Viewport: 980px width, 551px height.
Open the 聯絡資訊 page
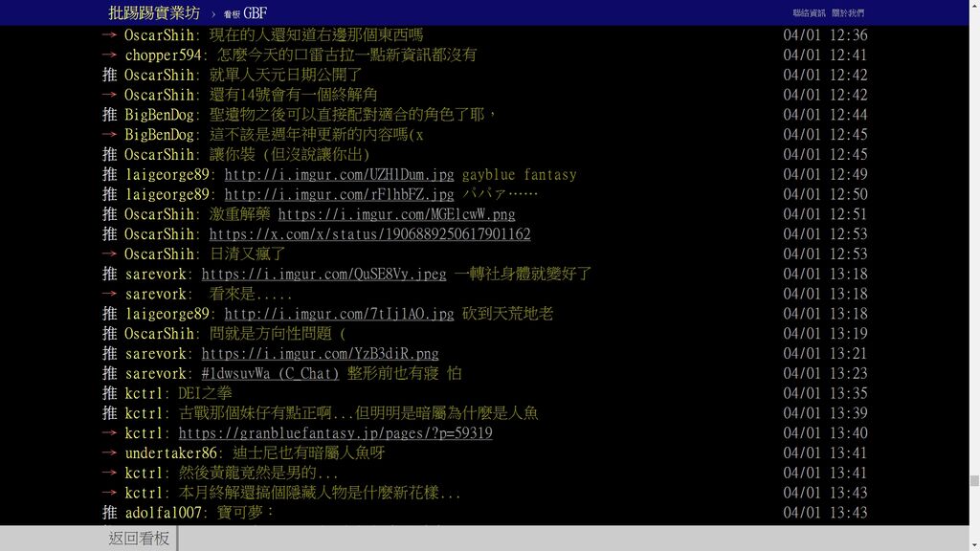click(x=809, y=13)
